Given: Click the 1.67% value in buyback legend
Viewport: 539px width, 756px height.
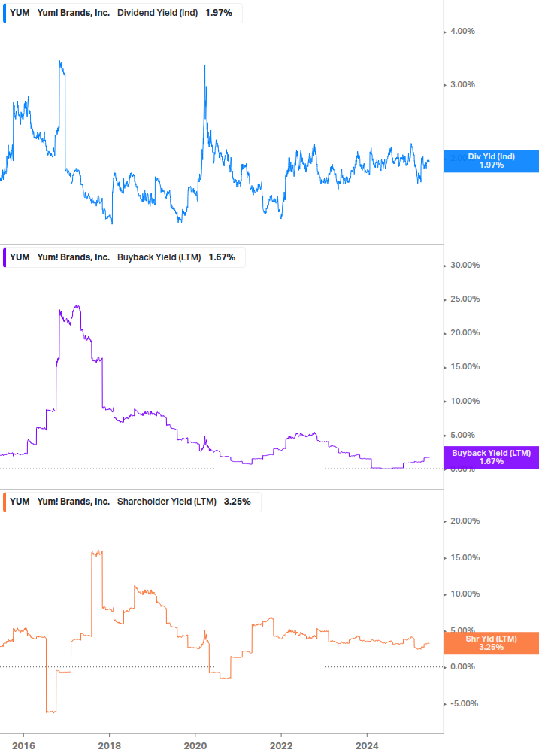Looking at the screenshot, I should pos(222,257).
